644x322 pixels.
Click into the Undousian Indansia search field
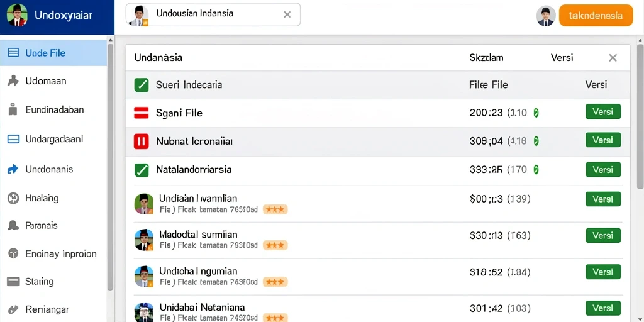coord(213,15)
